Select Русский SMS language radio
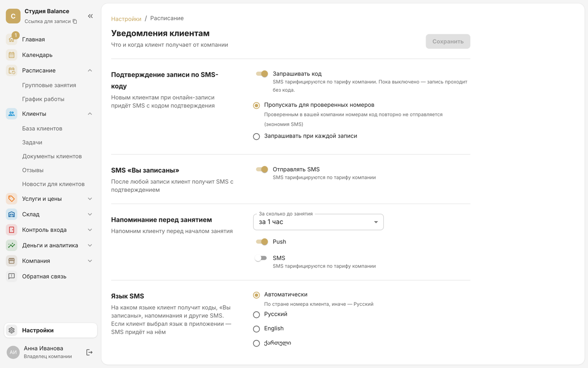The image size is (588, 368). pos(256,314)
